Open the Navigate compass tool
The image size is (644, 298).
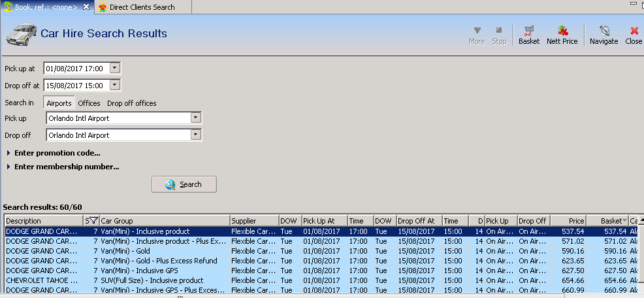pos(604,35)
